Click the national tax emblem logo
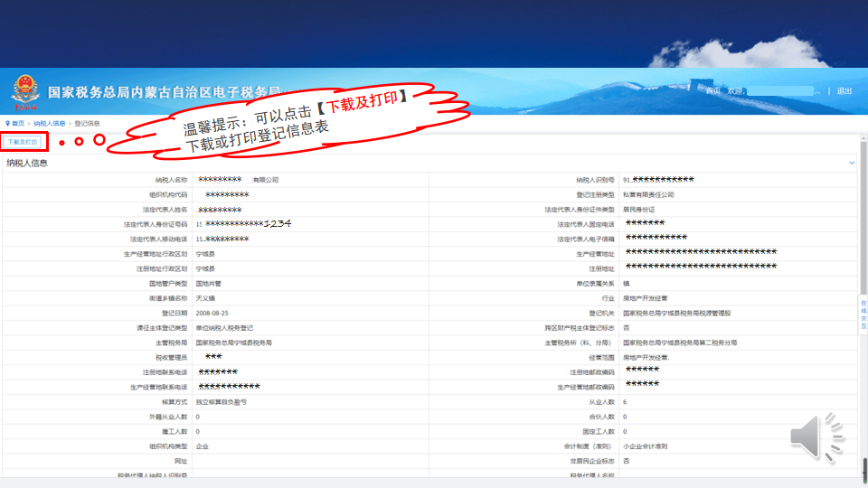 coord(25,92)
